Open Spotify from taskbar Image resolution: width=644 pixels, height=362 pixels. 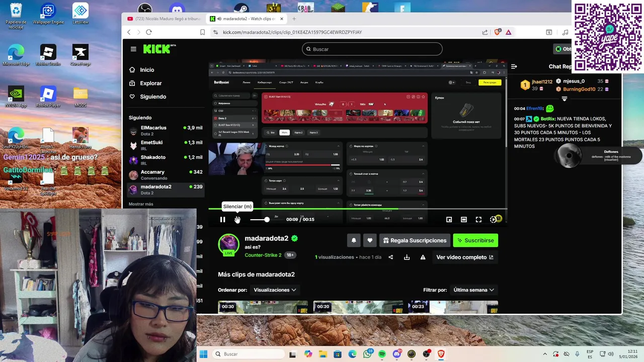pos(382,354)
